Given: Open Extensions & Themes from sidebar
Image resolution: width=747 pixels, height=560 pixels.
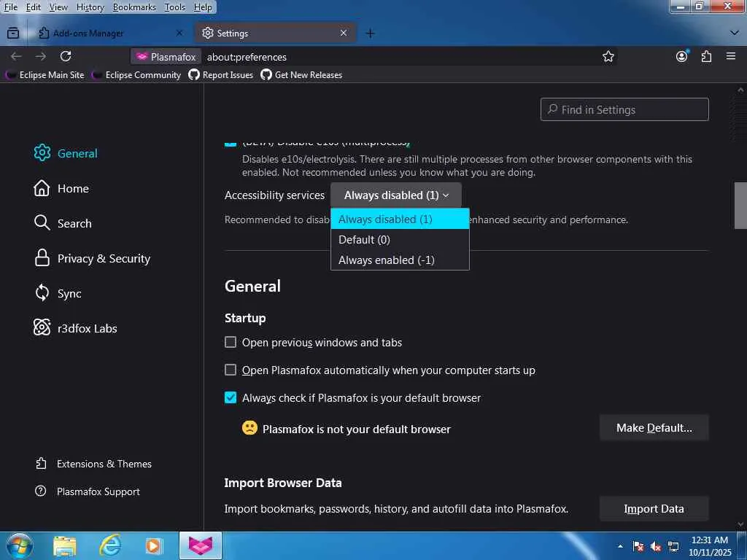Looking at the screenshot, I should tap(93, 464).
